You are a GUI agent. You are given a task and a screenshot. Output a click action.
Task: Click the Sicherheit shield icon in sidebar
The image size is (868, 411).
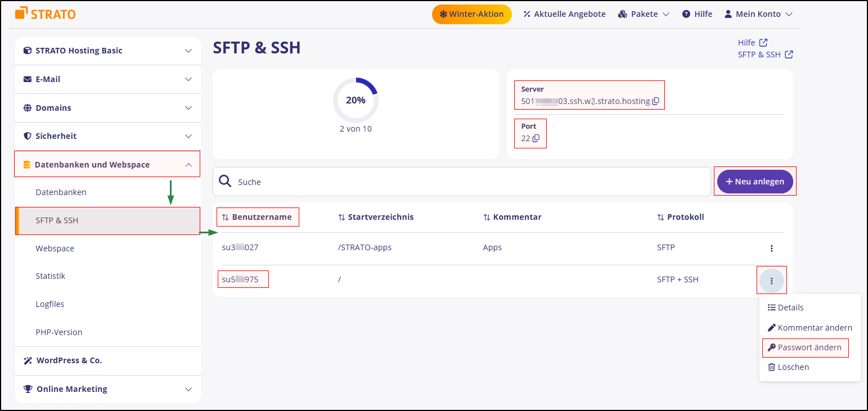click(28, 136)
